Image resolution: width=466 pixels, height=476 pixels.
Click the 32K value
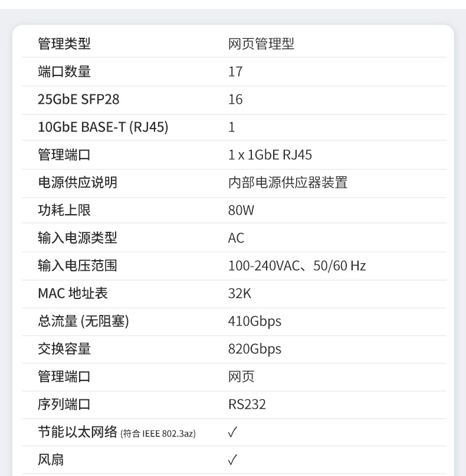239,293
